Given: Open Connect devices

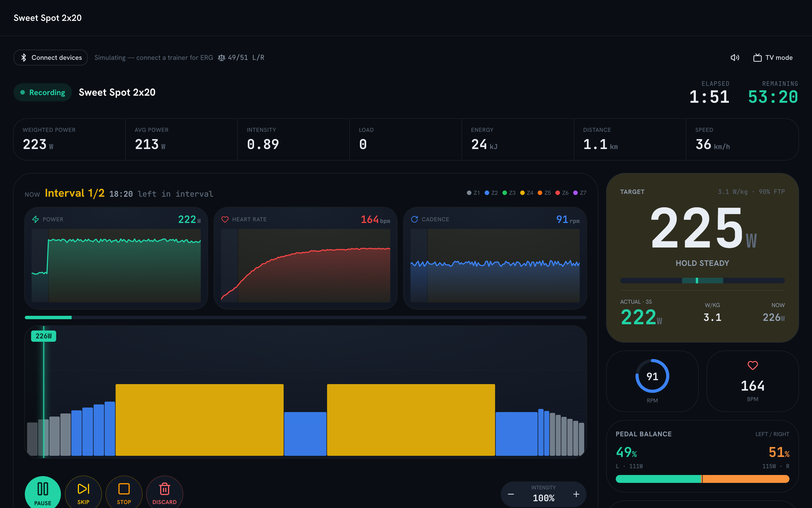Looking at the screenshot, I should pos(51,58).
